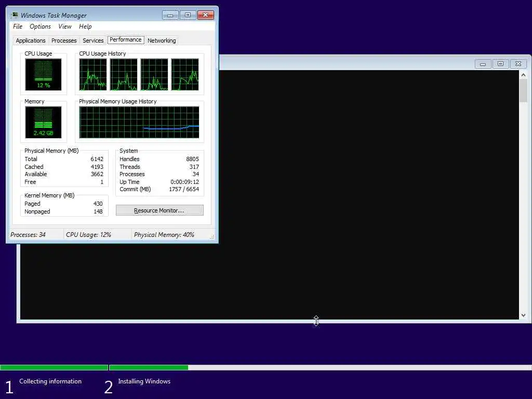Click status bar entry Processes: 34
Viewport: 532px width, 399px height.
[28, 235]
